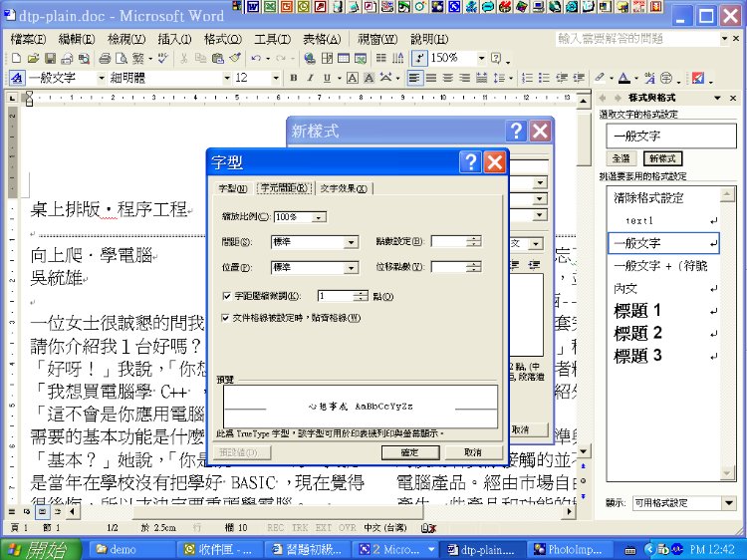Open print preview from toolbar
747x560 pixels.
[x=122, y=59]
